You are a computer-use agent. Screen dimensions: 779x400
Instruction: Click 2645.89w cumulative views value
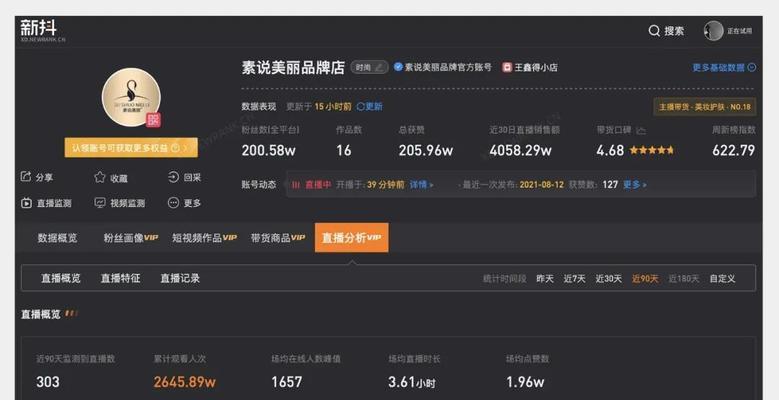click(185, 382)
